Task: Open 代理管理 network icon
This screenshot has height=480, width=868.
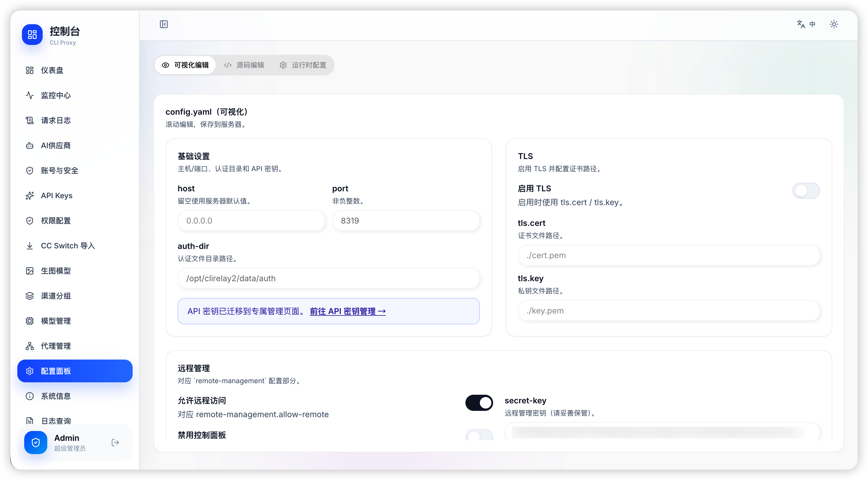Action: click(30, 346)
